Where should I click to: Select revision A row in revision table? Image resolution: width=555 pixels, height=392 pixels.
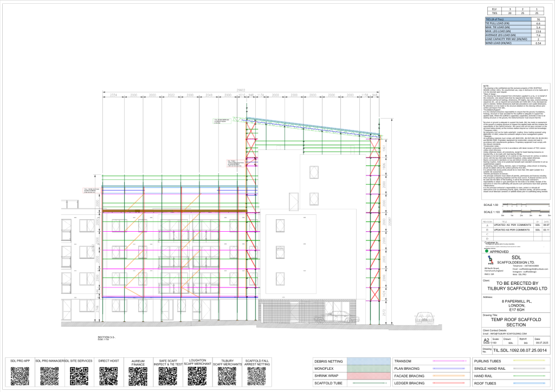(x=516, y=225)
